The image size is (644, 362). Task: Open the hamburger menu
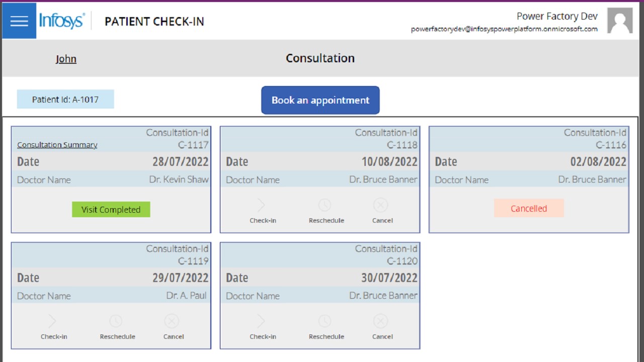tap(19, 21)
